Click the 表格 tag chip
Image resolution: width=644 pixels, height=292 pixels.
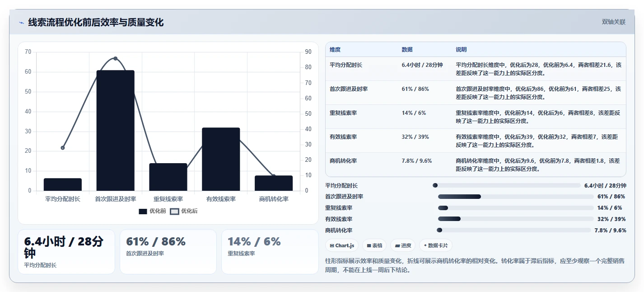tap(374, 245)
